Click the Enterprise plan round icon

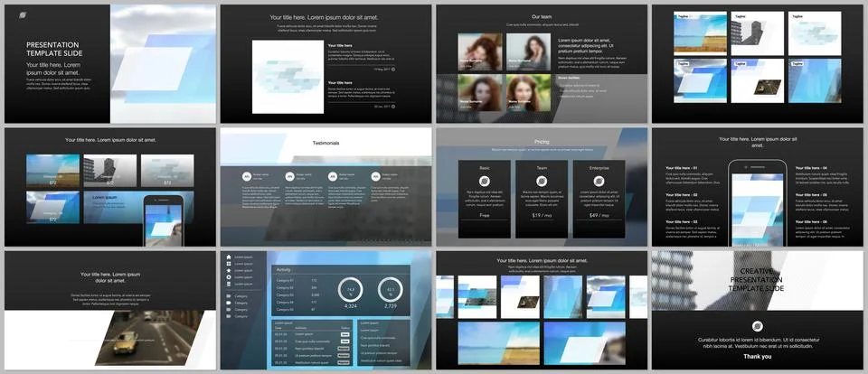coord(599,181)
